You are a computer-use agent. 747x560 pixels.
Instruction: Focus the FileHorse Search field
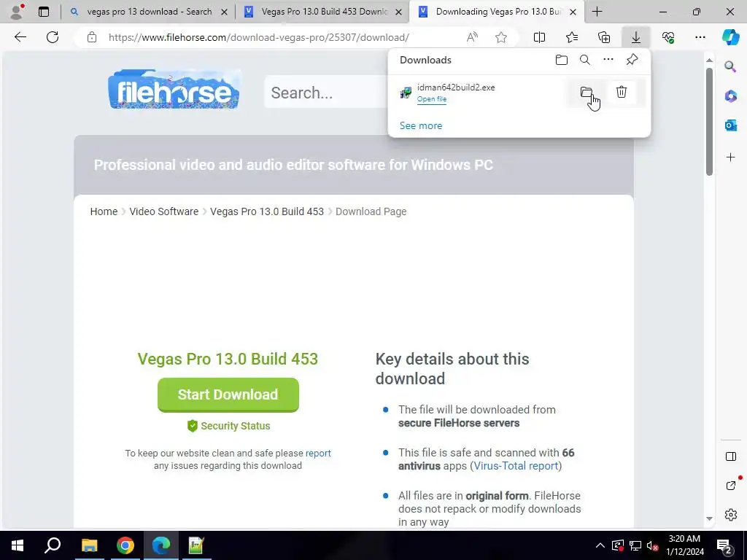click(326, 93)
